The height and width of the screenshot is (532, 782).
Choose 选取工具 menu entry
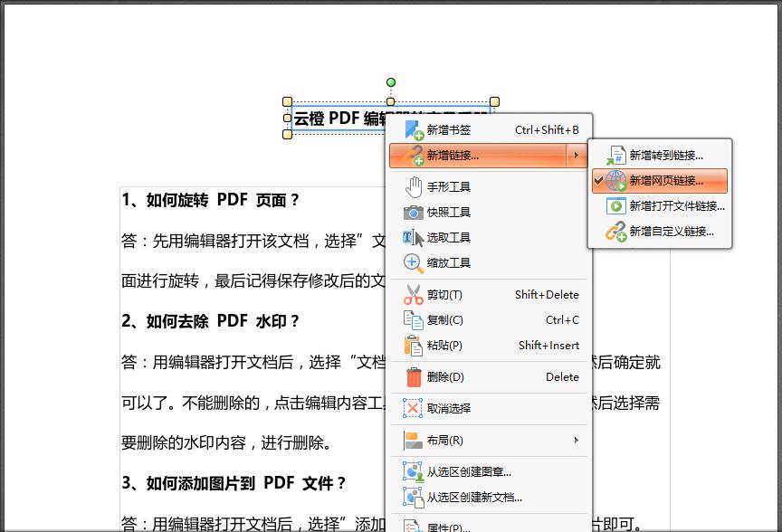pyautogui.click(x=491, y=238)
